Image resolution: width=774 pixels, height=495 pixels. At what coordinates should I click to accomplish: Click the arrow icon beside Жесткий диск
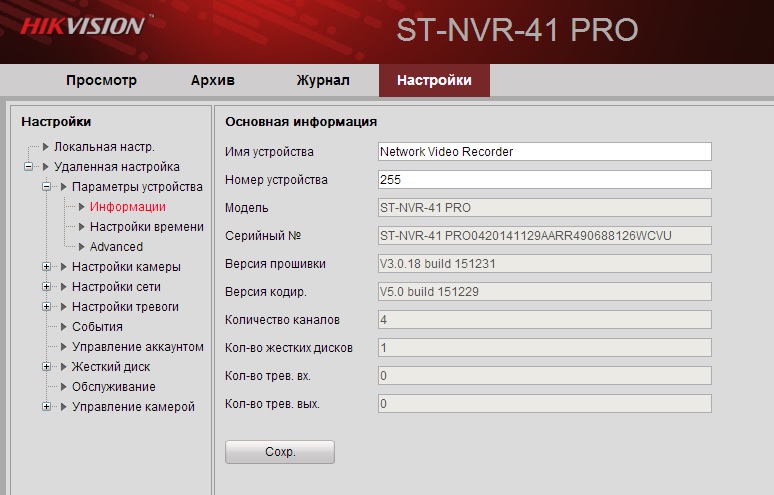(63, 367)
